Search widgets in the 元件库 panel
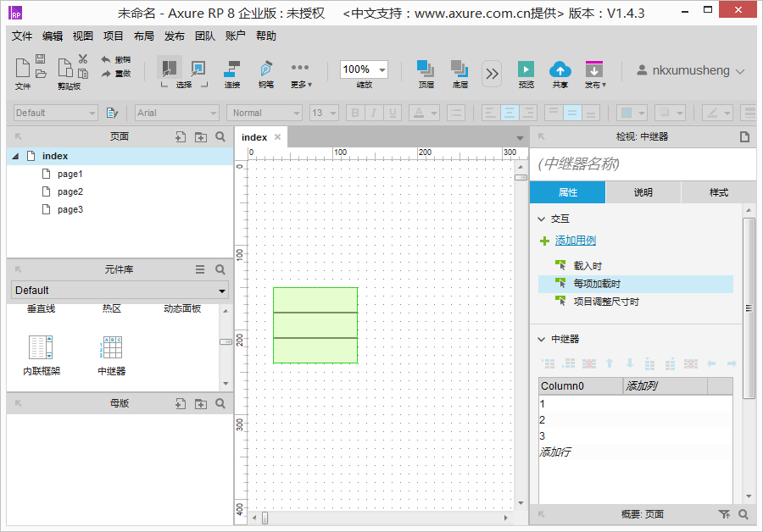Screen dimensions: 763x532 click(220, 269)
